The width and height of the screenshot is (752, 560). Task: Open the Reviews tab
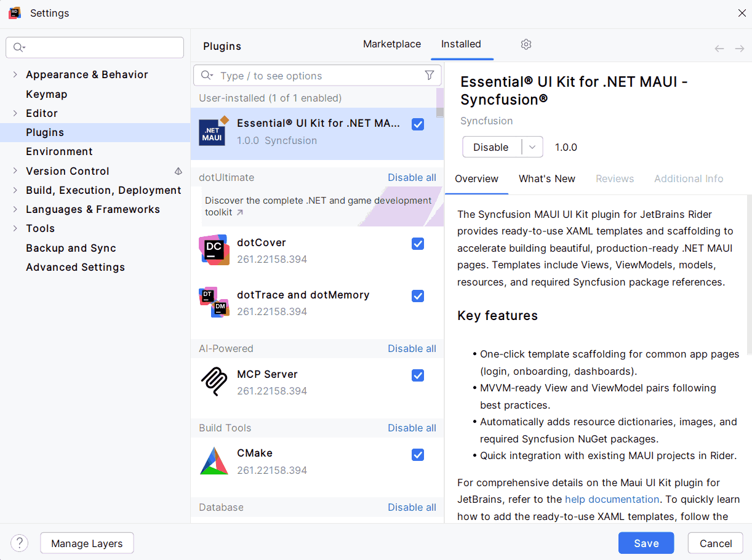pos(615,178)
